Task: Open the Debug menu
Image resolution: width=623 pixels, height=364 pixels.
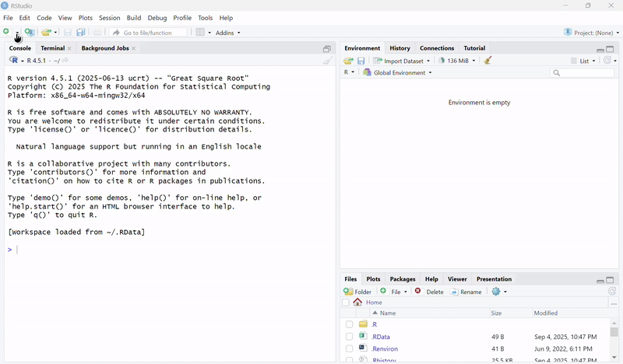Action: tap(157, 18)
